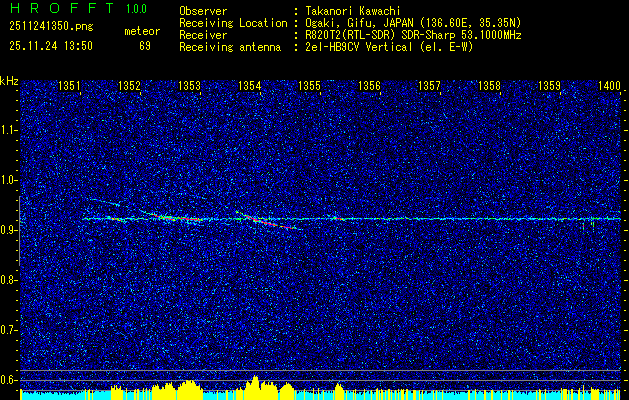Screen dimensions: 629x400
Task: Click the Receiving antenna label
Action: [230, 47]
